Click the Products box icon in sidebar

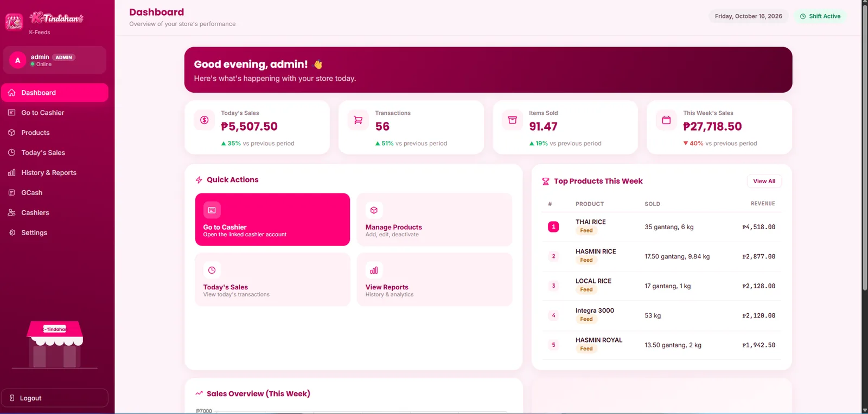(11, 133)
